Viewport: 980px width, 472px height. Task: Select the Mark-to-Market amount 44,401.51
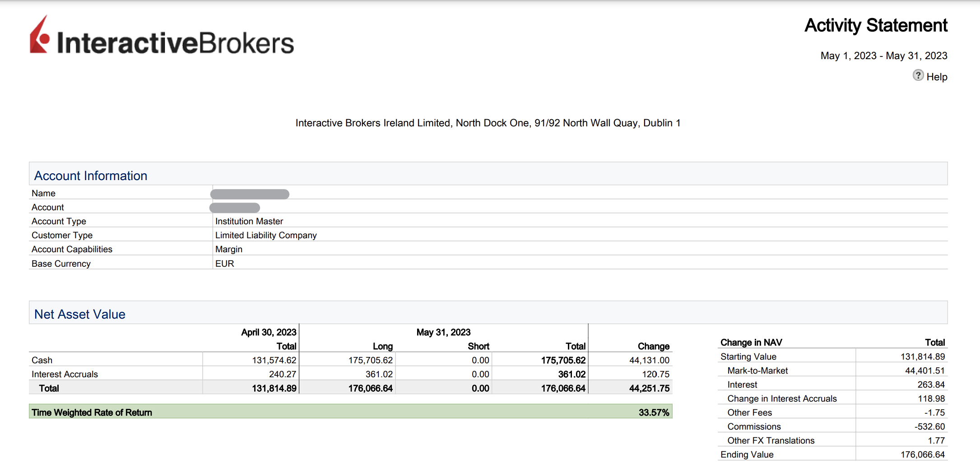pos(924,370)
